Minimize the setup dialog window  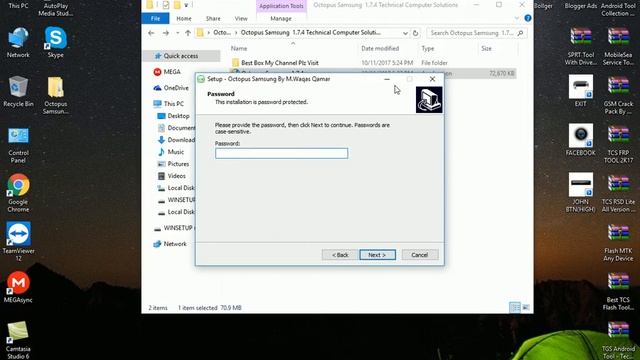[387, 79]
